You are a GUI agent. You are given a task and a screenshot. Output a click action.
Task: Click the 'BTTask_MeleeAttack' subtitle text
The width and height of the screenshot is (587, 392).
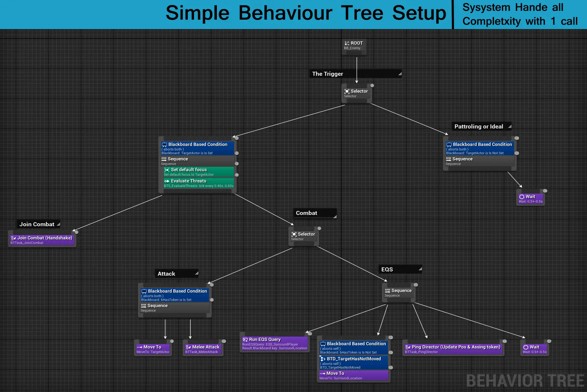pos(202,352)
